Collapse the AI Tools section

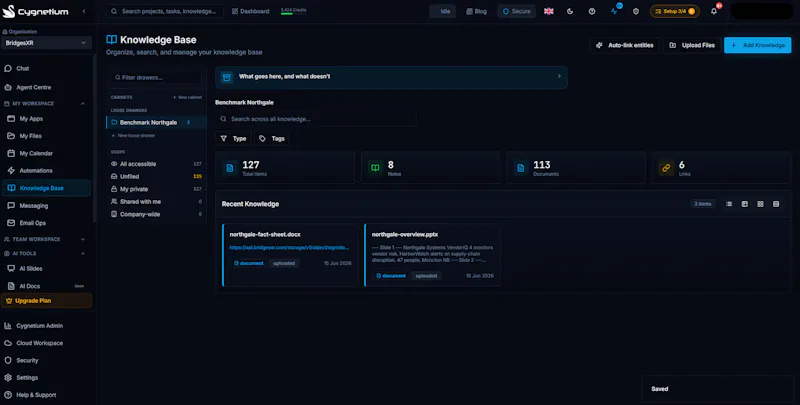83,254
